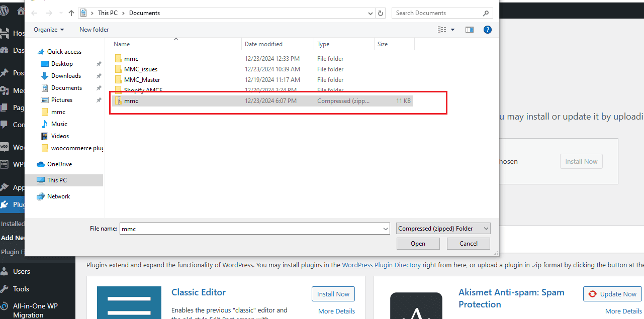The width and height of the screenshot is (644, 319).
Task: Click inside the File name field
Action: (250, 229)
